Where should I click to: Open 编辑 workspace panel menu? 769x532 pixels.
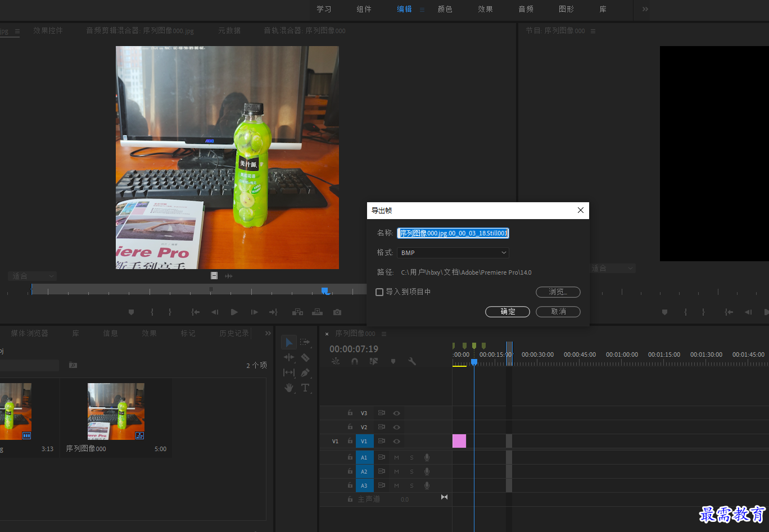pos(422,9)
